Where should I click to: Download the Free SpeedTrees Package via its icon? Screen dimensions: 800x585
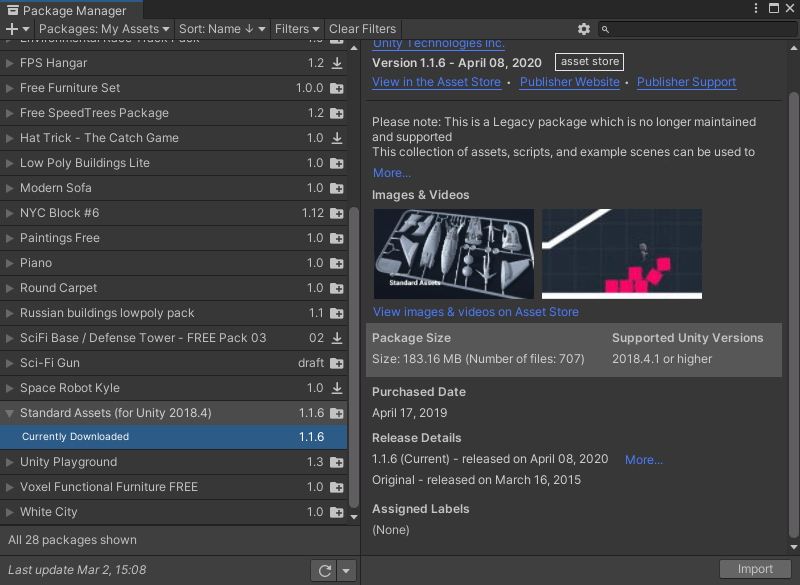(337, 113)
